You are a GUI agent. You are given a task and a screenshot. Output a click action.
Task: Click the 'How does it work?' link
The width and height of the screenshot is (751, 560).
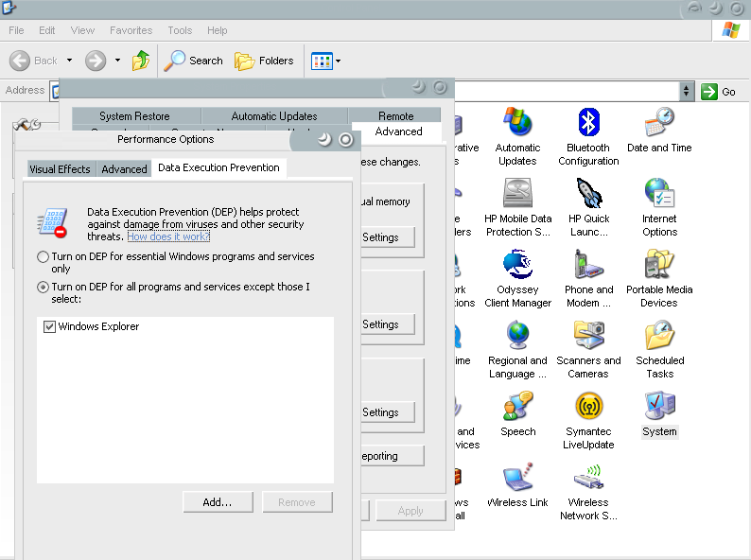click(x=168, y=236)
